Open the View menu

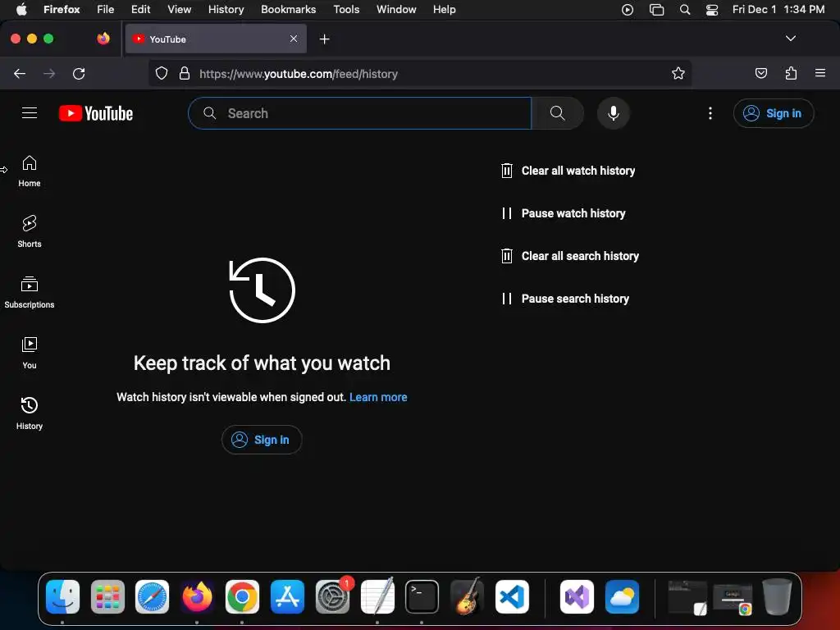click(179, 9)
